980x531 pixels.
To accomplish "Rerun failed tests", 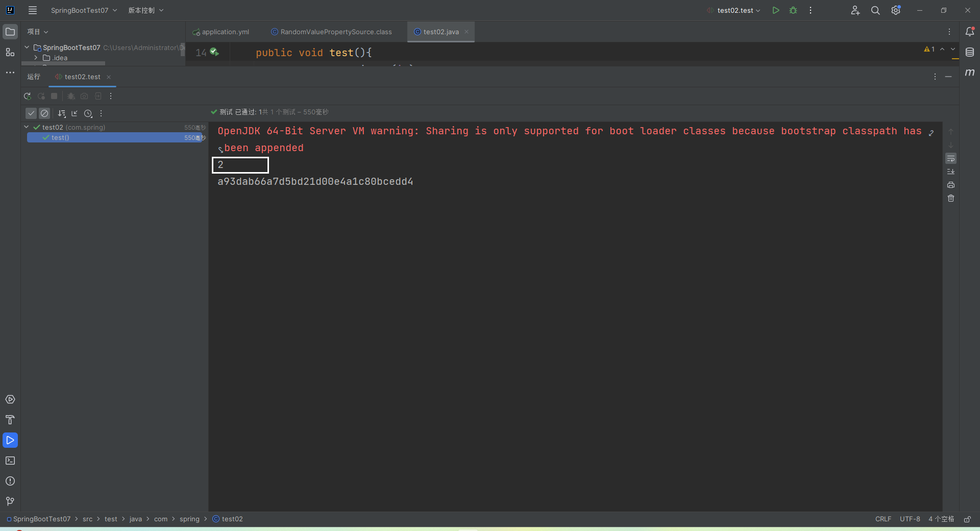I will click(41, 96).
